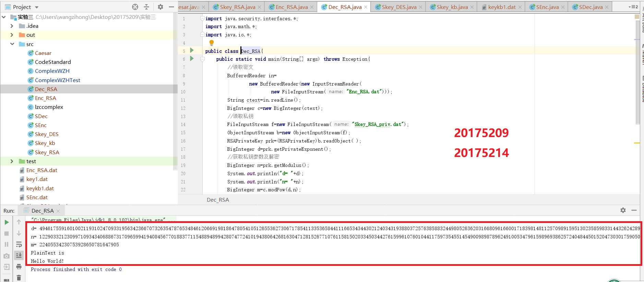Switch to Enc_RSA.java tab
This screenshot has height=282, width=644.
[x=291, y=7]
